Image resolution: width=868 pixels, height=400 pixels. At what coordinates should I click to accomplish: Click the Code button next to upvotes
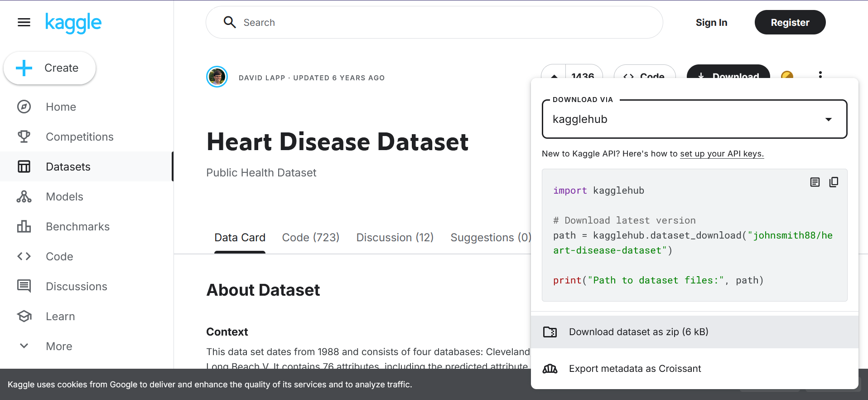645,73
